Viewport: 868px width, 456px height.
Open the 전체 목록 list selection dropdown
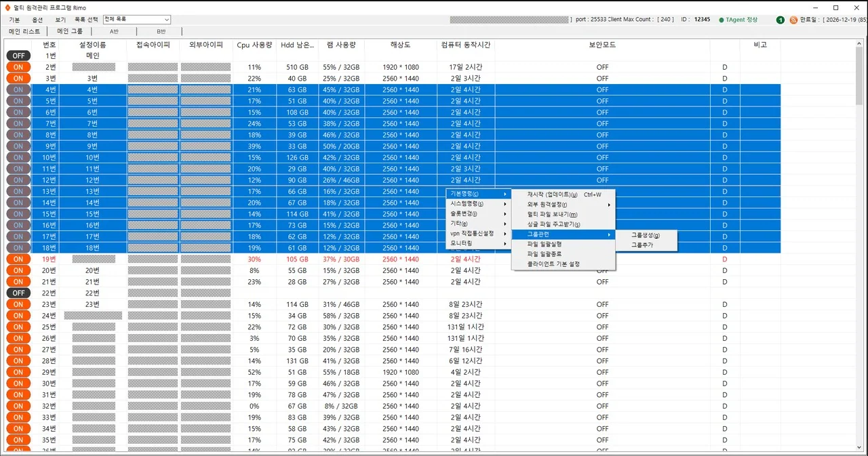click(x=136, y=20)
